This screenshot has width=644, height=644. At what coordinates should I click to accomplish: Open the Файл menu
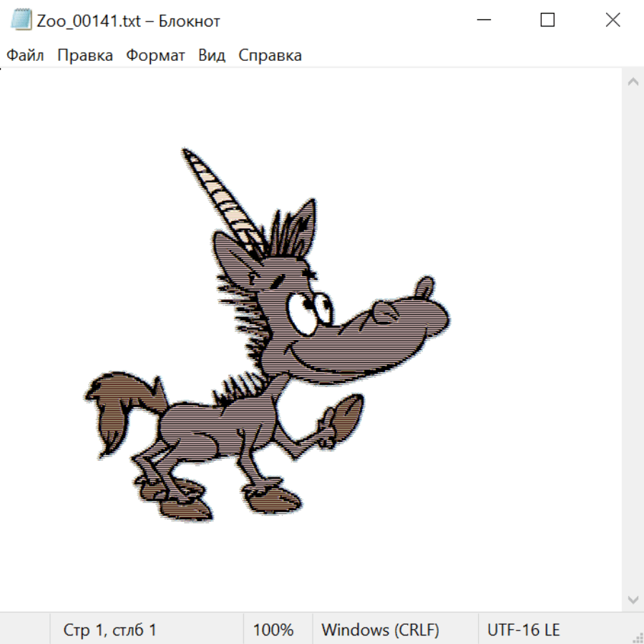click(26, 56)
